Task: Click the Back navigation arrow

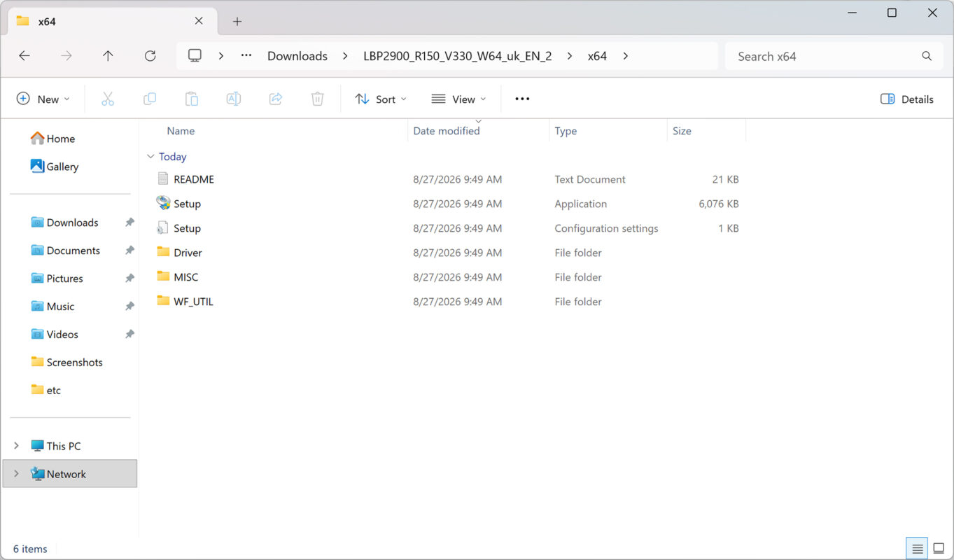Action: point(24,56)
